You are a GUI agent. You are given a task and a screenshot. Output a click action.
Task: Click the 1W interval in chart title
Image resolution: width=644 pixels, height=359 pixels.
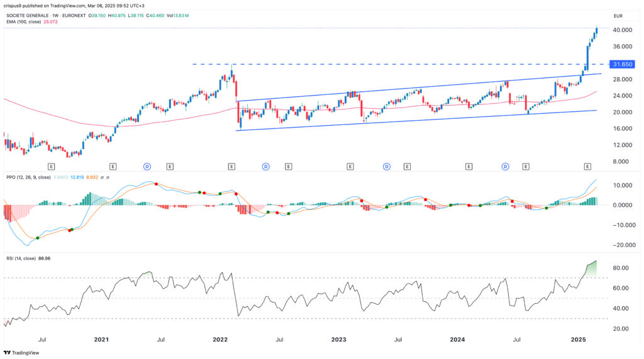coord(55,16)
